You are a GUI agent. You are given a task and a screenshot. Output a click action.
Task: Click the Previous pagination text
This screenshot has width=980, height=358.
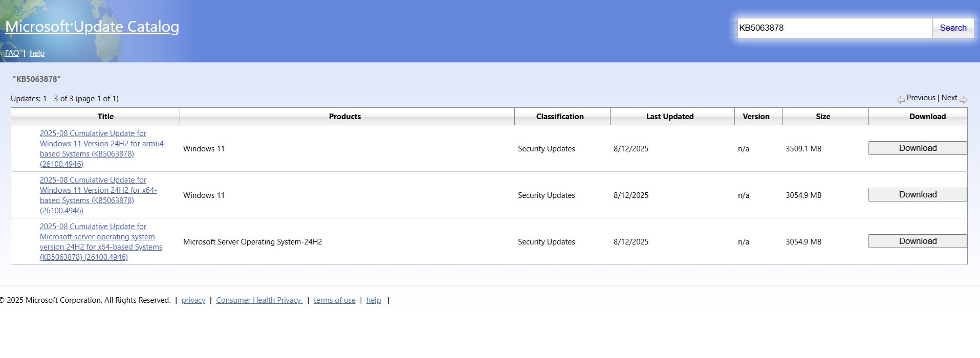pos(921,98)
